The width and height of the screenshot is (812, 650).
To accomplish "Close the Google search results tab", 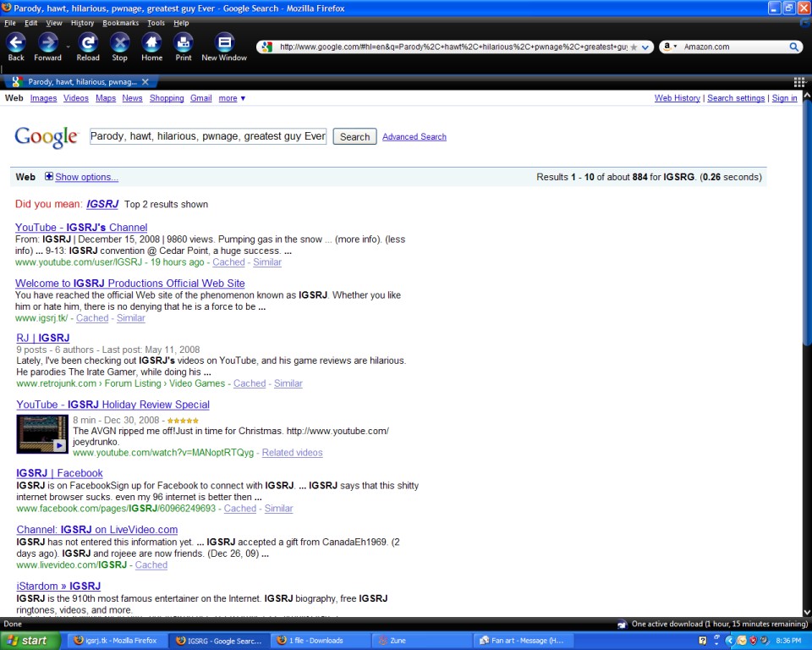I will tap(145, 82).
